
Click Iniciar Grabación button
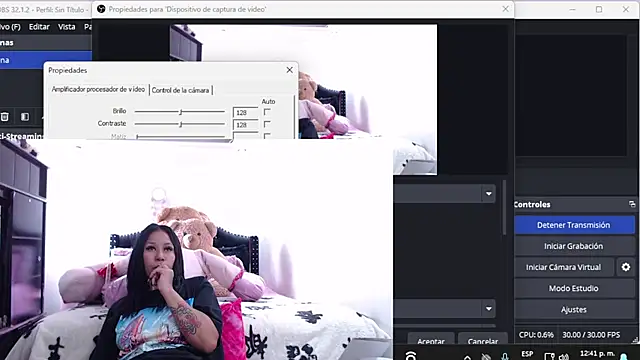pyautogui.click(x=574, y=246)
